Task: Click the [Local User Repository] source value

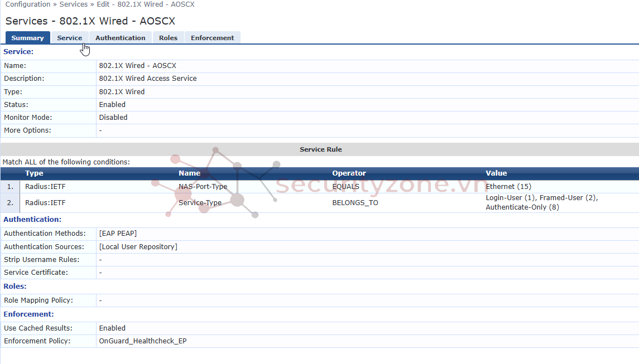Action: (x=138, y=247)
